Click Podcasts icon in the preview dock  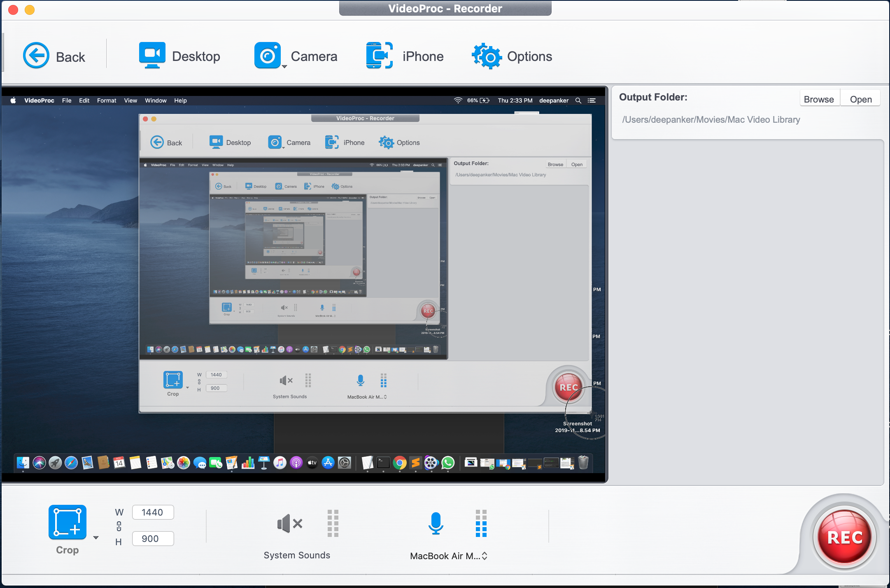tap(296, 463)
